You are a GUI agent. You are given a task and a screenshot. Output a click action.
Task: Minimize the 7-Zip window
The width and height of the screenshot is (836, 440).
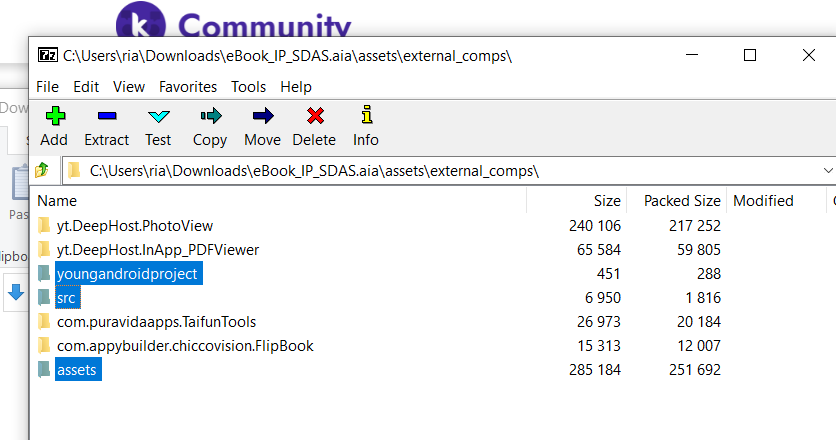692,55
